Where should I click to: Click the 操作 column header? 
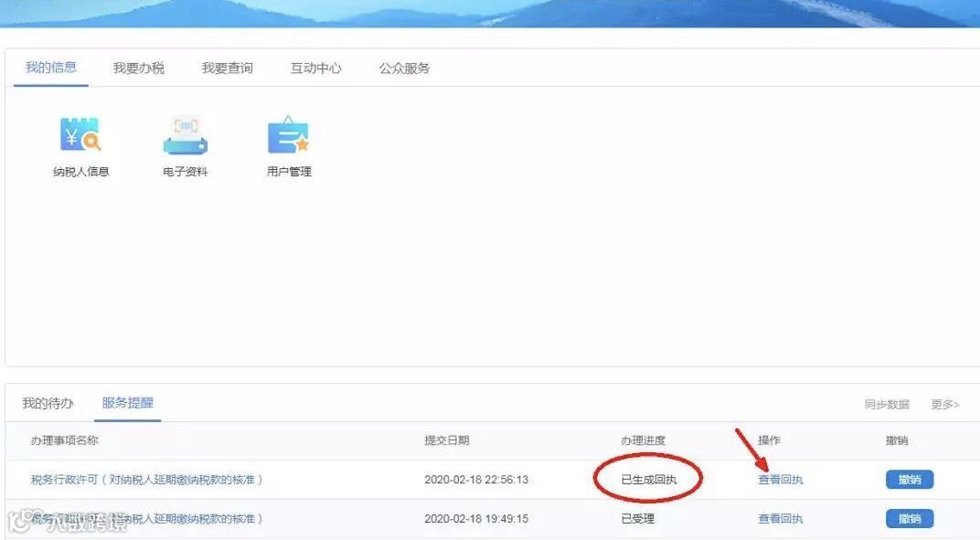tap(770, 440)
